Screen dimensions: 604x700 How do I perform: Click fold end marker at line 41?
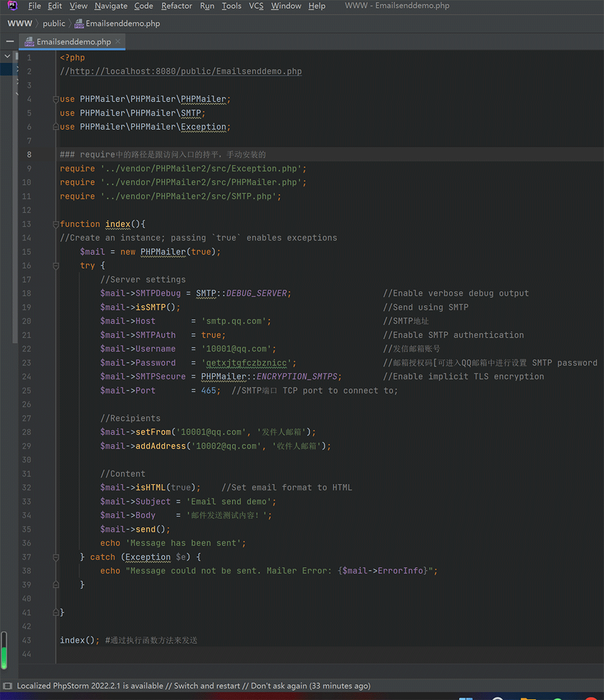[x=56, y=612]
